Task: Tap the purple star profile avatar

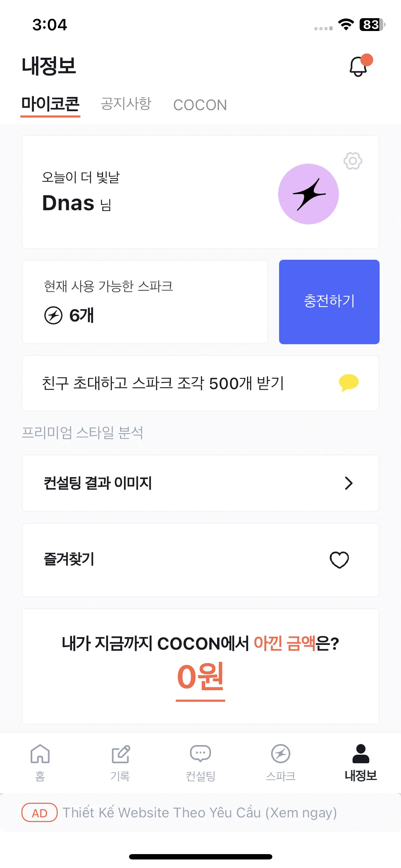Action: [x=308, y=194]
